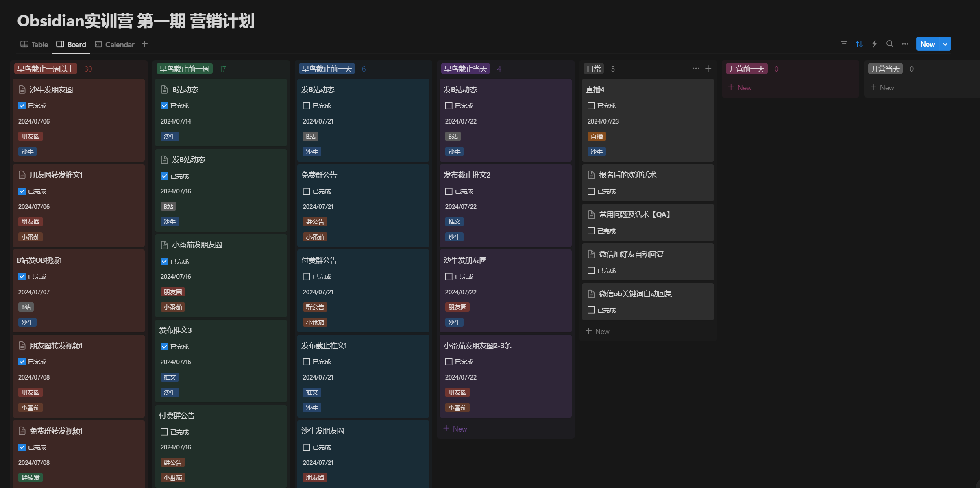Click page icon of 小番茄发朋友圈 card

[x=165, y=245]
